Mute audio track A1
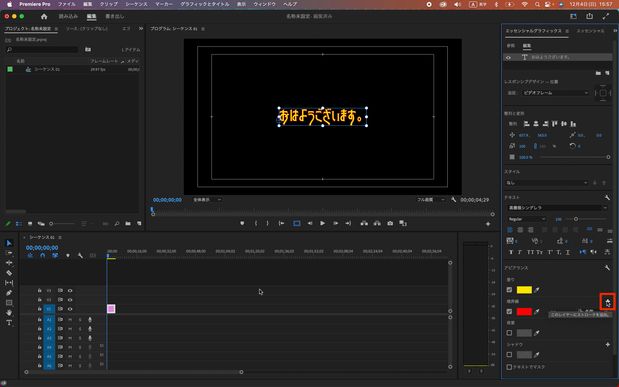619x387 pixels. pos(70,319)
